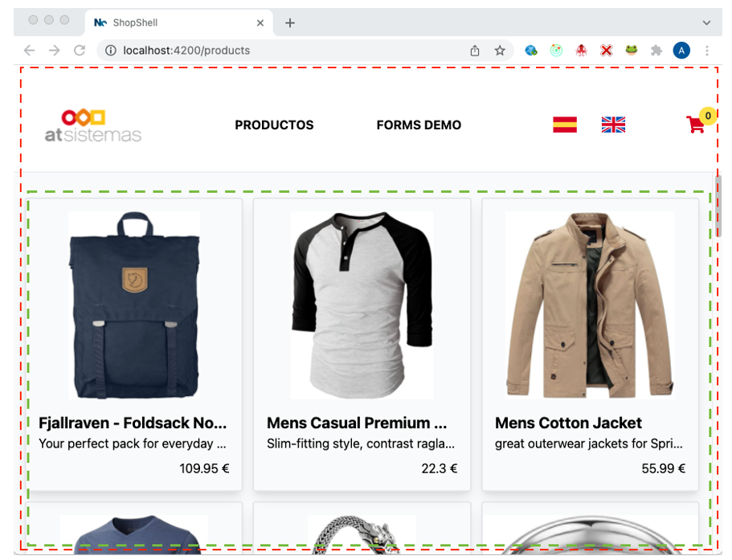
Task: Switch language with the UK flag
Action: [x=613, y=125]
